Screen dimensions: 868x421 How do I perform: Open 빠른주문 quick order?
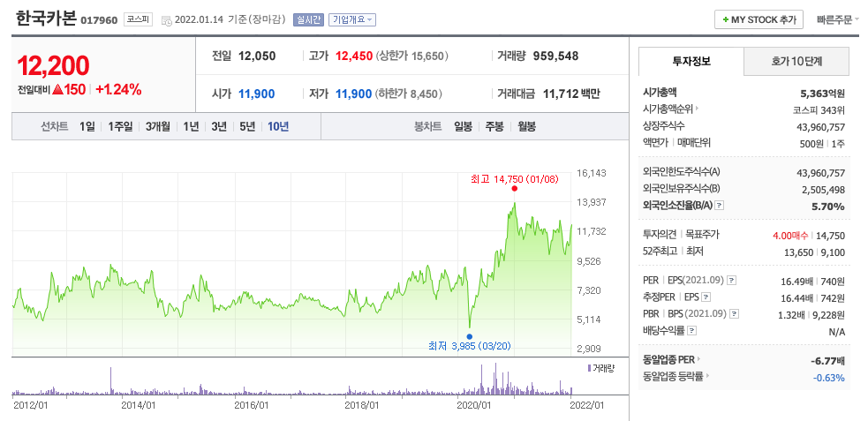[x=838, y=19]
